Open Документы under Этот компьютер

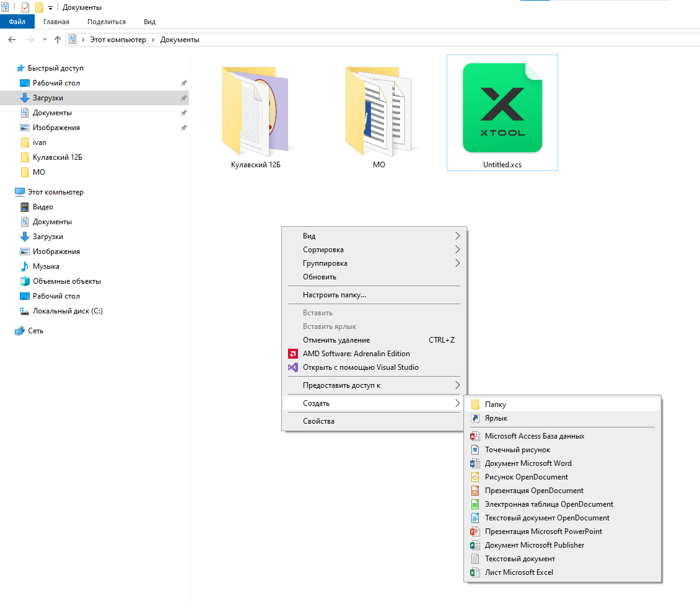(52, 222)
